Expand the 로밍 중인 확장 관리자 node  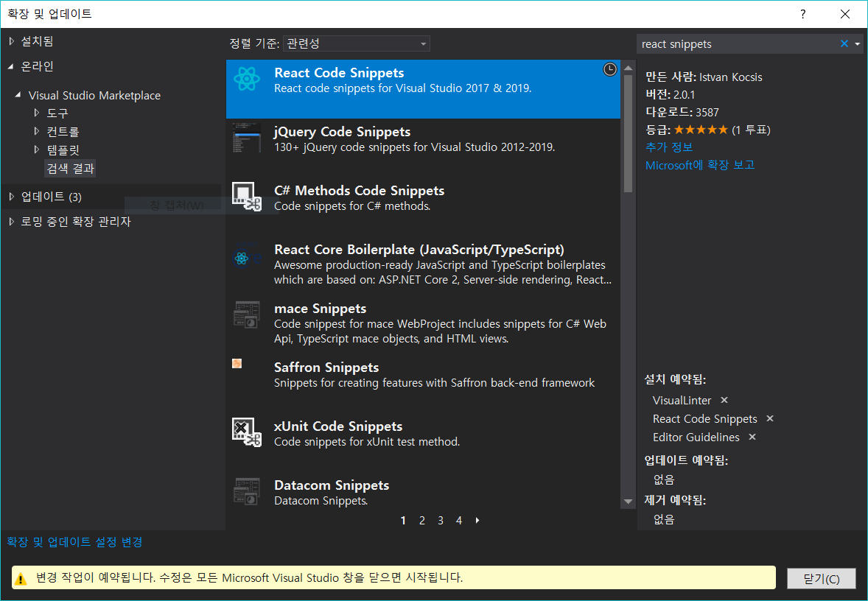point(12,222)
